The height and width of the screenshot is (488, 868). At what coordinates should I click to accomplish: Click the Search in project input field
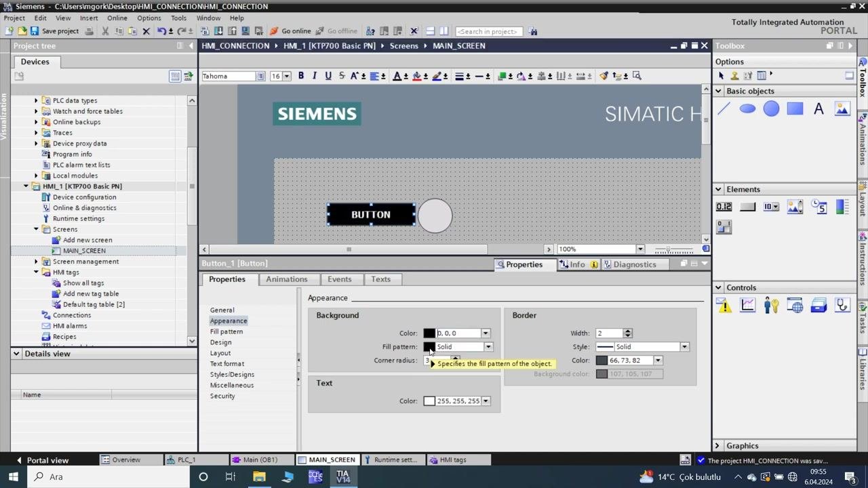[x=488, y=31]
